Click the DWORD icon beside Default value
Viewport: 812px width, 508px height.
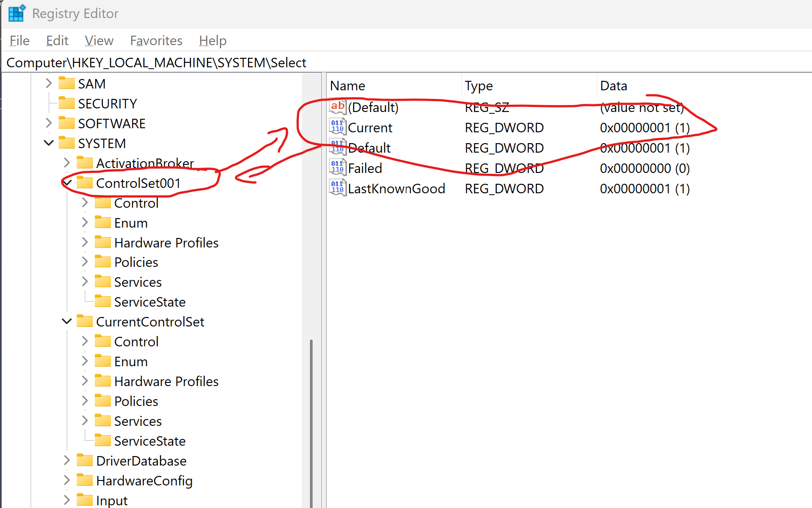(337, 147)
